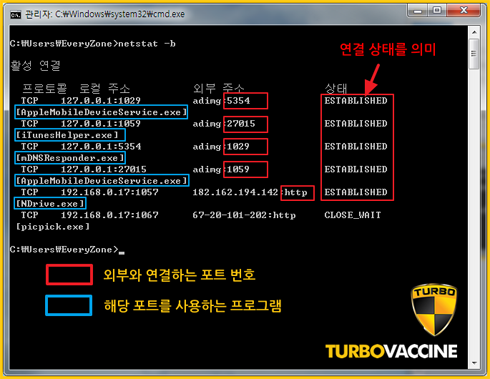The image size is (490, 379).
Task: Click the http port label in red box
Action: (x=297, y=193)
